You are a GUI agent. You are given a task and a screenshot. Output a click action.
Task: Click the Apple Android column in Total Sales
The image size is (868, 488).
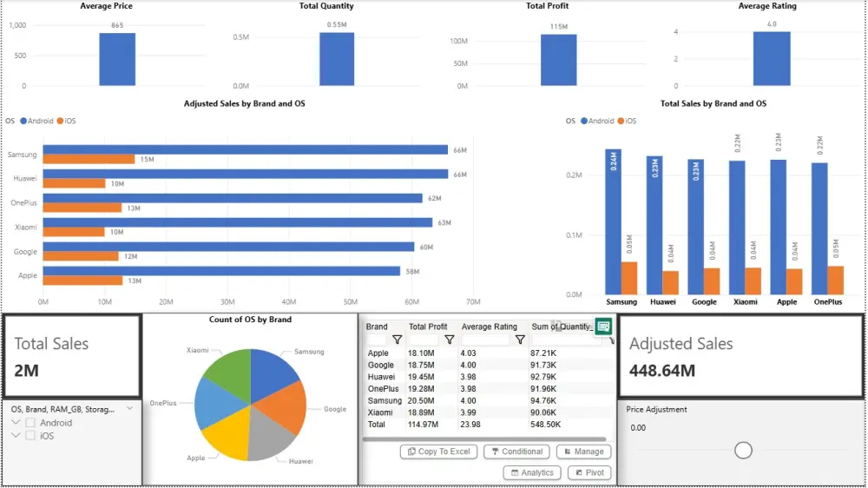click(779, 228)
